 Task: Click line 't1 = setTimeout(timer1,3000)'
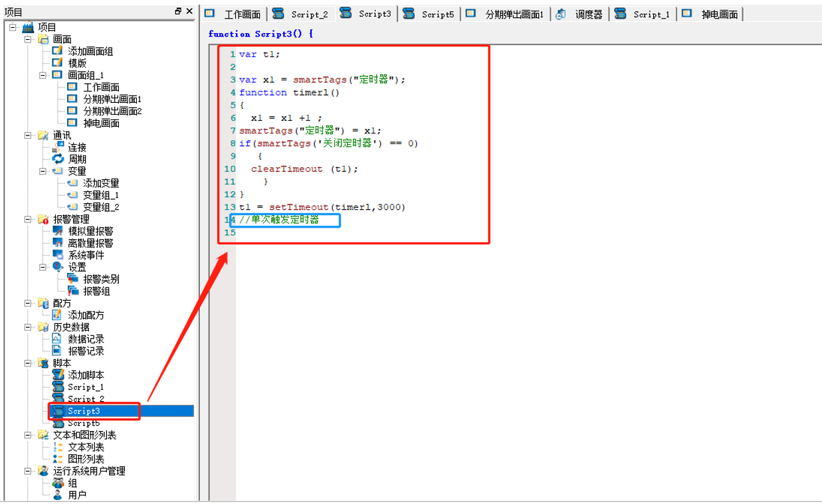pyautogui.click(x=322, y=207)
